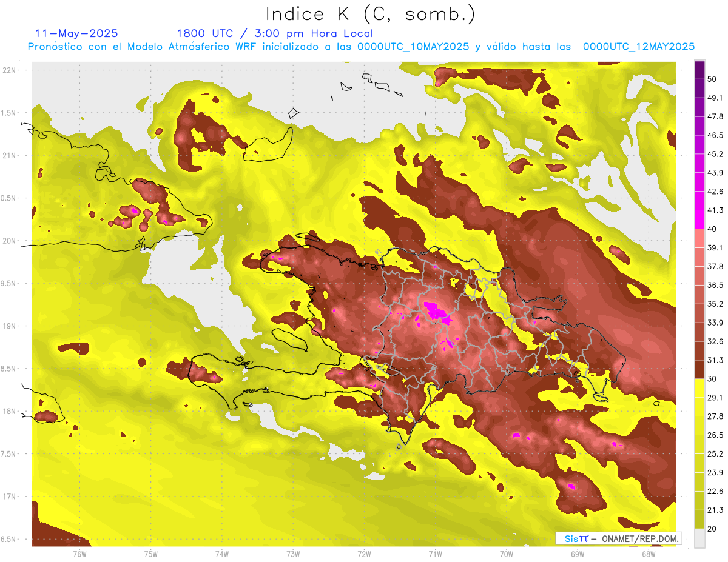Click the latitude label "20N"

tap(9, 241)
